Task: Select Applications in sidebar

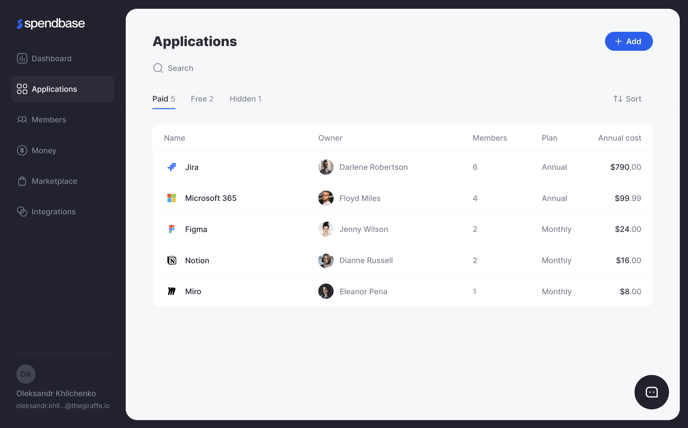Action: pyautogui.click(x=62, y=89)
